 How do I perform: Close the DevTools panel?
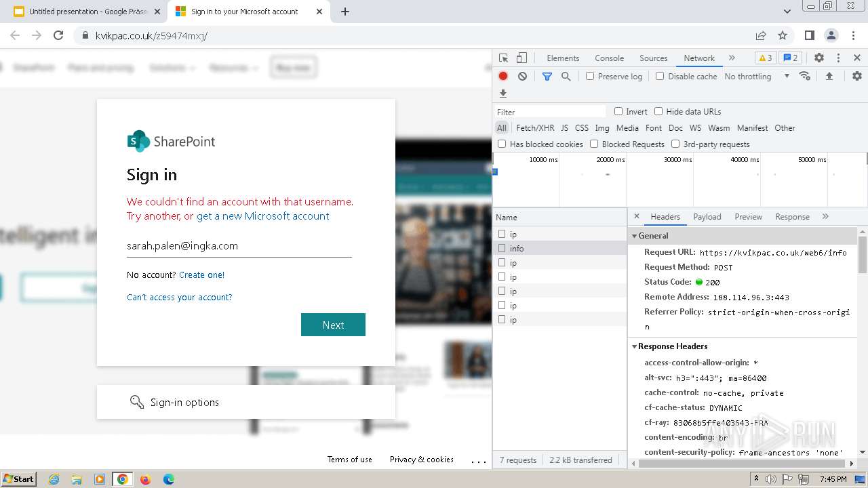coord(857,58)
